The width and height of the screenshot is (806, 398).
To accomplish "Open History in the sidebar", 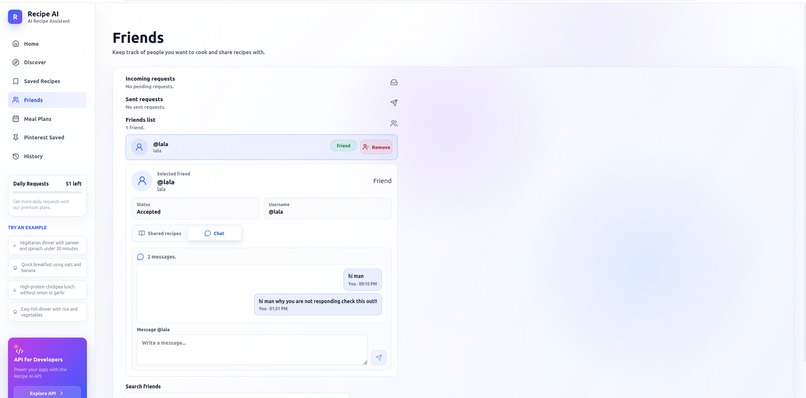I will 47,156.
